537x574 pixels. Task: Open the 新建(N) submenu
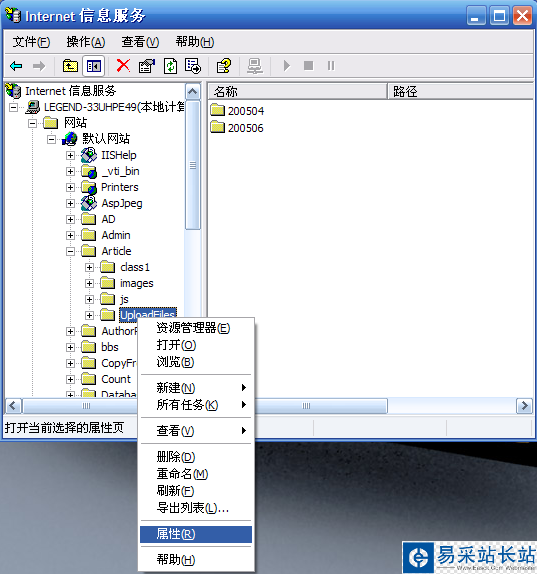pyautogui.click(x=196, y=388)
